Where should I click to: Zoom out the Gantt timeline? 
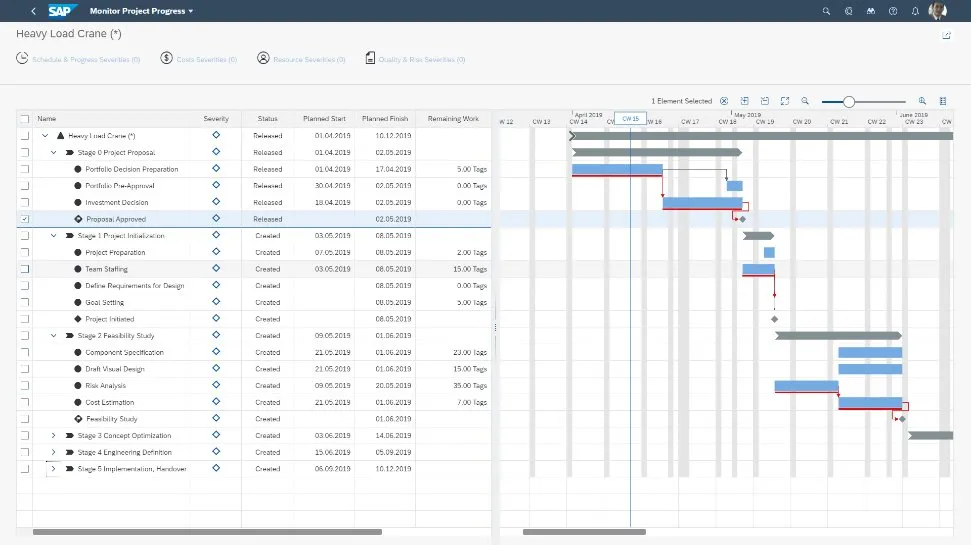[805, 101]
